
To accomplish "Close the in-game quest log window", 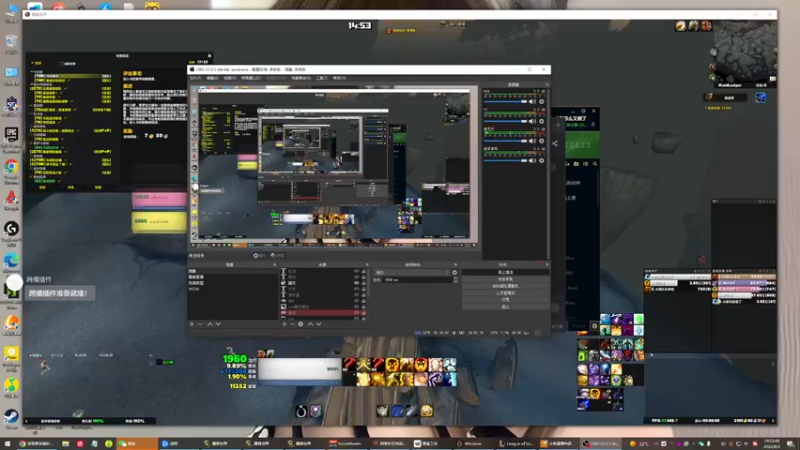I will click(x=209, y=56).
